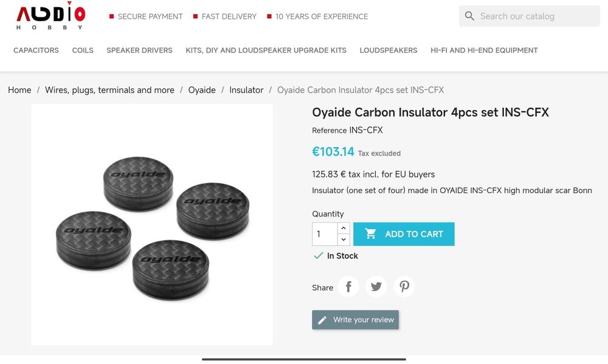Open Hi-Fi and Hi-End Equipment menu
The height and width of the screenshot is (364, 608).
pos(484,50)
